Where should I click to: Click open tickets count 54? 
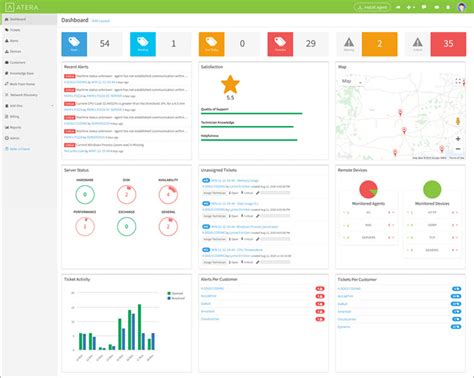click(x=105, y=44)
